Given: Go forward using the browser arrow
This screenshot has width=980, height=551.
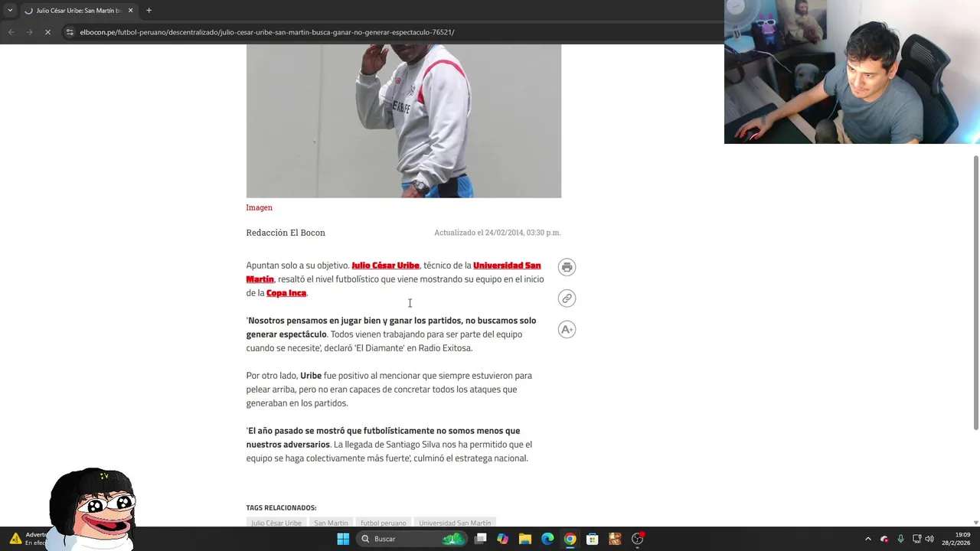Looking at the screenshot, I should tap(29, 32).
